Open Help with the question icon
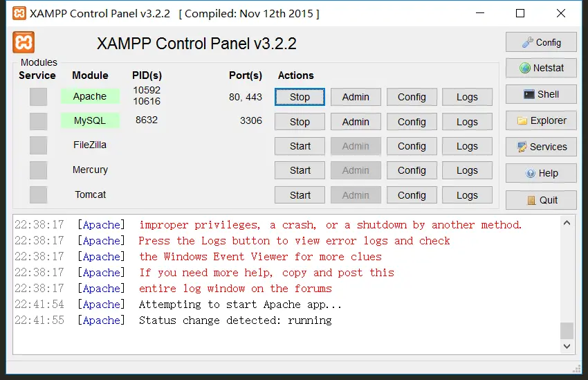 pyautogui.click(x=541, y=173)
